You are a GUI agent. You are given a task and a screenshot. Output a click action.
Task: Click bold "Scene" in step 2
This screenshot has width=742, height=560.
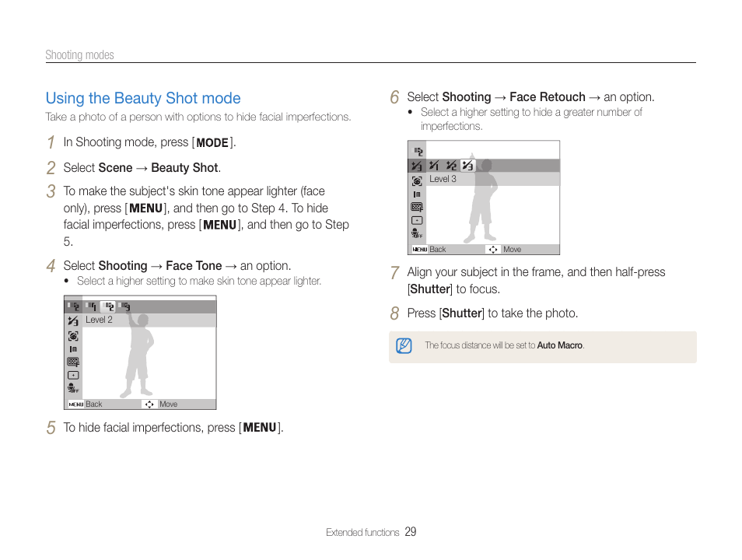click(x=115, y=167)
